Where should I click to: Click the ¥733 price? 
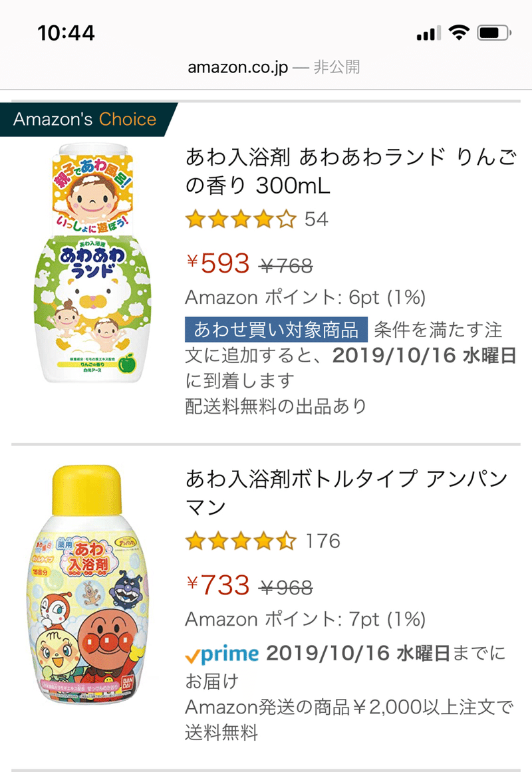point(217,586)
